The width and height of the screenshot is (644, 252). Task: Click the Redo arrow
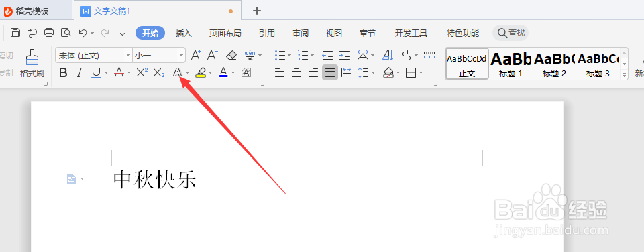[x=105, y=33]
